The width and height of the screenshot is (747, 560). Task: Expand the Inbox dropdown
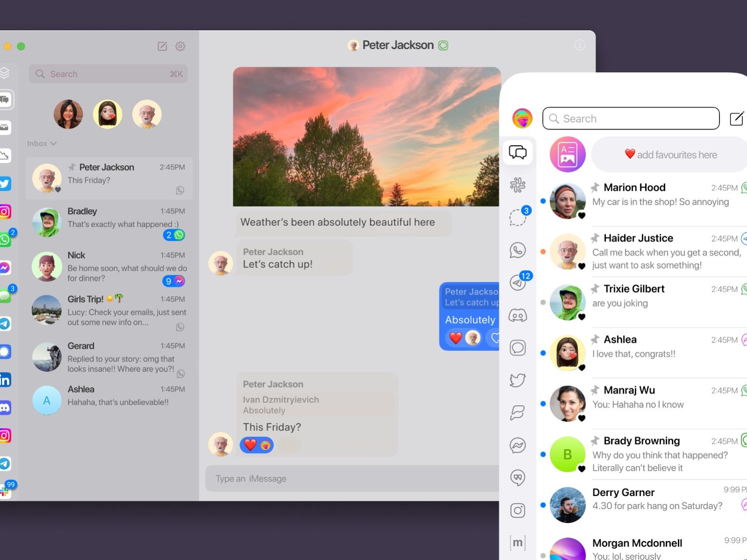pos(42,143)
